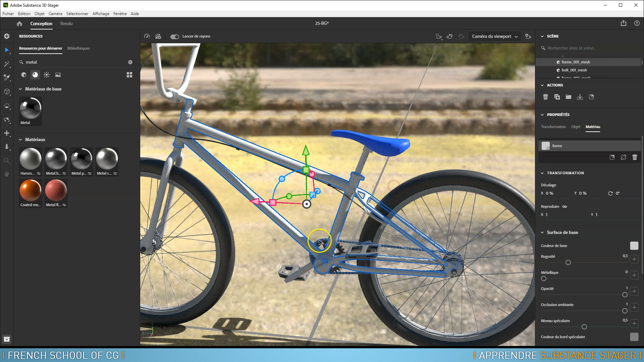Click the Rugosité slider handle

click(x=568, y=262)
